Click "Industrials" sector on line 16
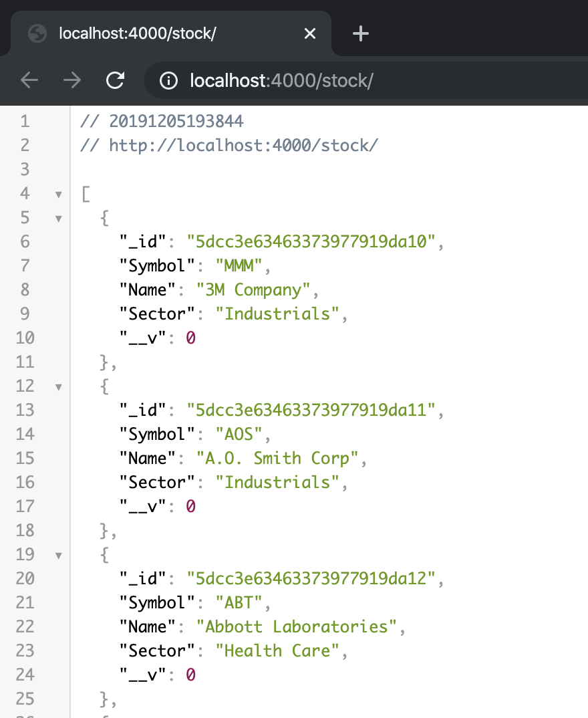 pyautogui.click(x=277, y=482)
